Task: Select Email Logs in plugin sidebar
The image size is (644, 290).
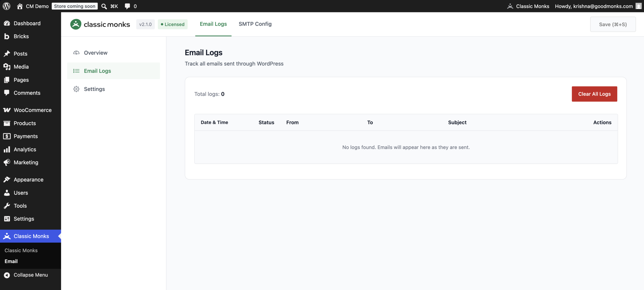Action: click(113, 71)
